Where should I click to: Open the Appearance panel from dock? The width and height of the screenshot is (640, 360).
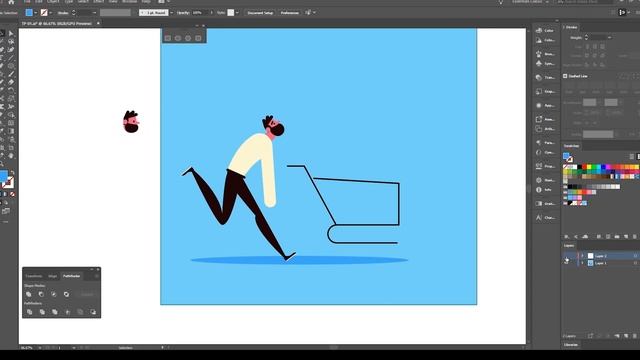pos(545,105)
